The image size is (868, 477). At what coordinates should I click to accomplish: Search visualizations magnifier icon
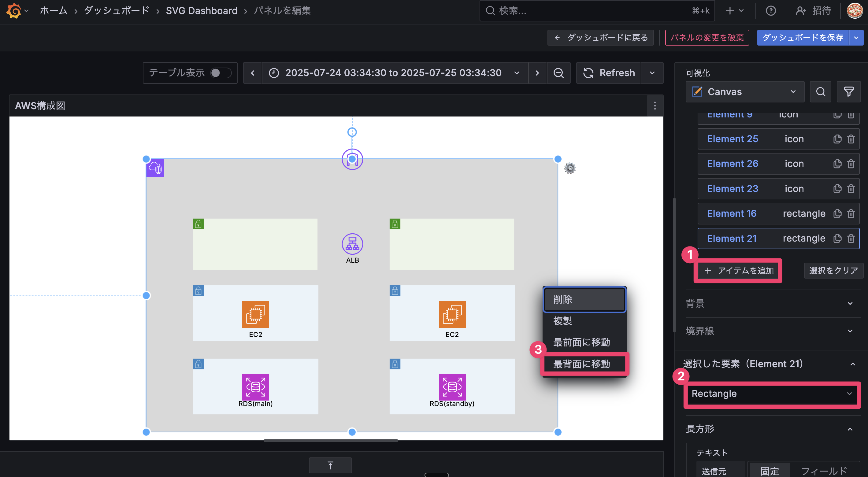(x=821, y=92)
